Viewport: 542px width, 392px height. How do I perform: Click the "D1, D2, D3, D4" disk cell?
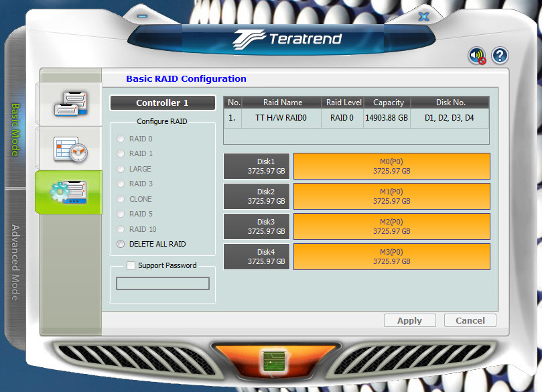click(x=450, y=118)
